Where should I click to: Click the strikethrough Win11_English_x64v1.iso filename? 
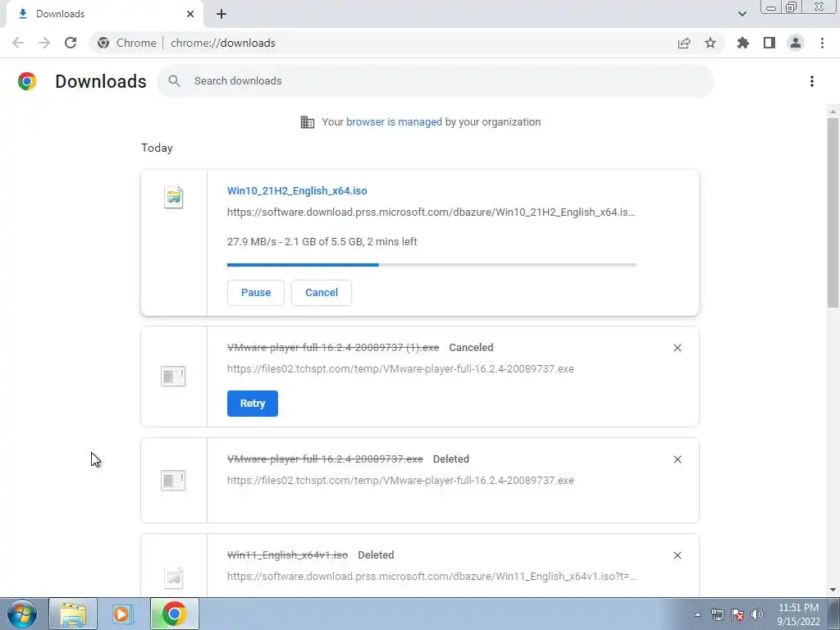tap(287, 555)
